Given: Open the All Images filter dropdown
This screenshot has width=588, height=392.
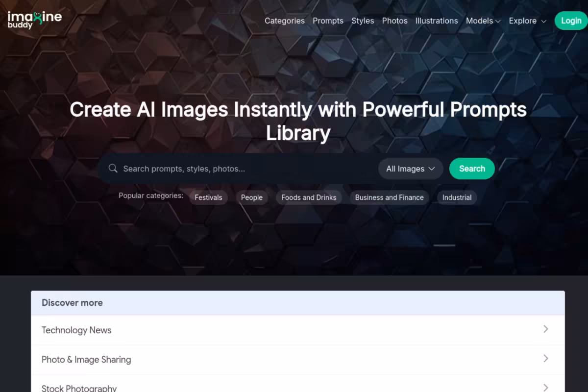Looking at the screenshot, I should 411,169.
